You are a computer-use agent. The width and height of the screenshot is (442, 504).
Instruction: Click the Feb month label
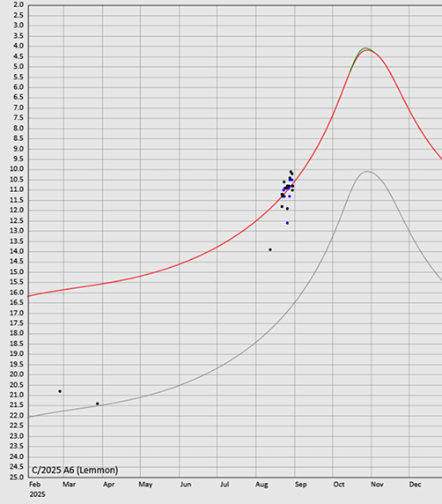pyautogui.click(x=34, y=485)
